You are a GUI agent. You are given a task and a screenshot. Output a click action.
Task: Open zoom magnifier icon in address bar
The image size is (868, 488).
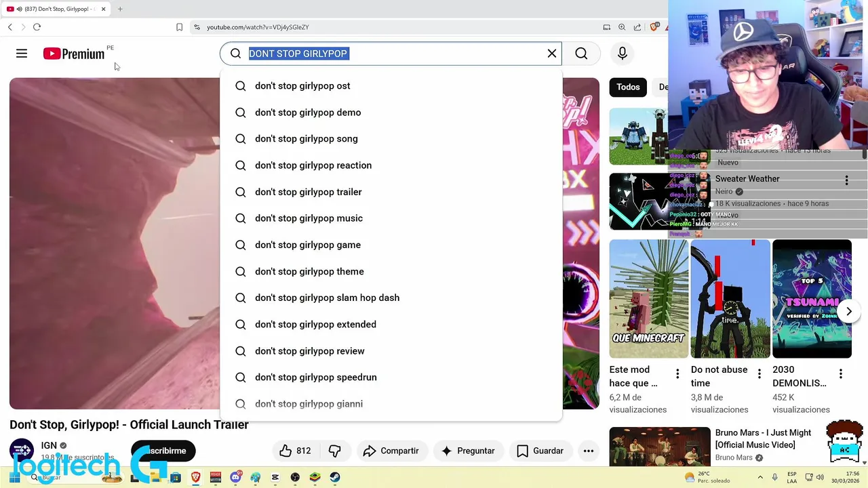[622, 27]
